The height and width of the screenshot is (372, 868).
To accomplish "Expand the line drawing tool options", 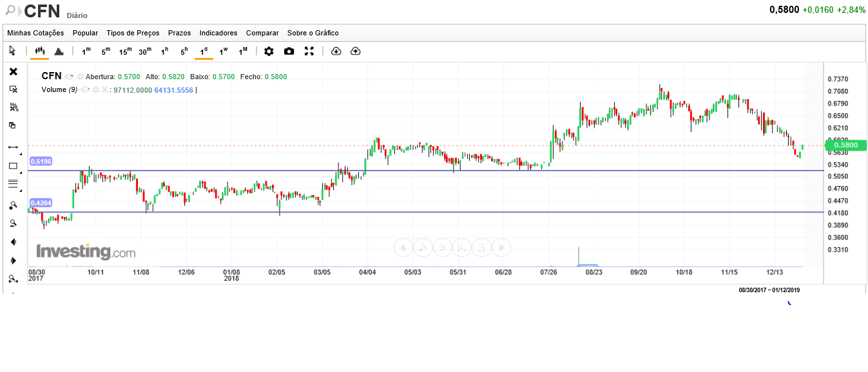I will 21,154.
